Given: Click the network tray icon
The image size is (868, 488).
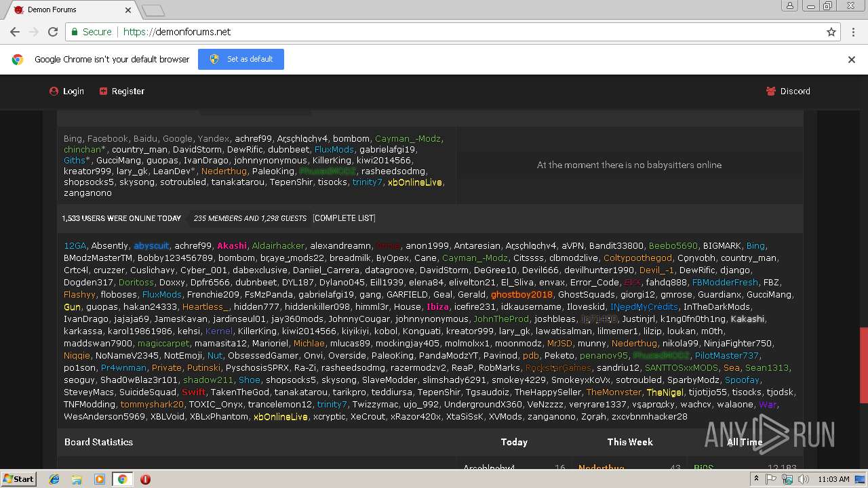Looking at the screenshot, I should point(787,479).
